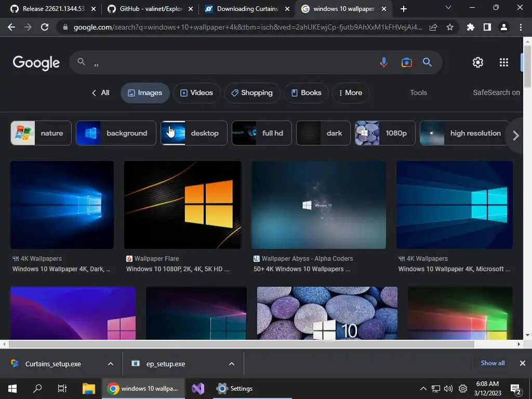The width and height of the screenshot is (532, 399).
Task: Expand Curtains_setup.exe download options
Action: coord(111,364)
